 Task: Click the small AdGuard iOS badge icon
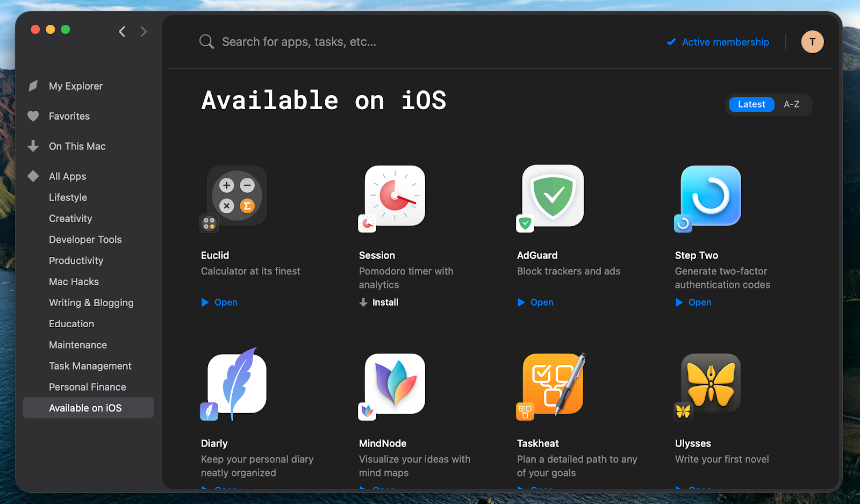coord(525,224)
